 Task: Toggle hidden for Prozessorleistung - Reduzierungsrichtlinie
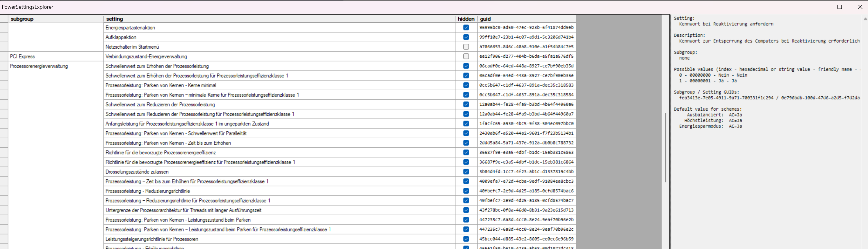[x=466, y=191]
